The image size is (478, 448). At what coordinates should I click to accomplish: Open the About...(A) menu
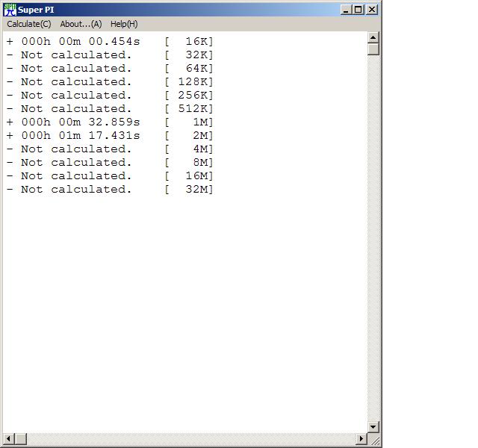click(81, 24)
